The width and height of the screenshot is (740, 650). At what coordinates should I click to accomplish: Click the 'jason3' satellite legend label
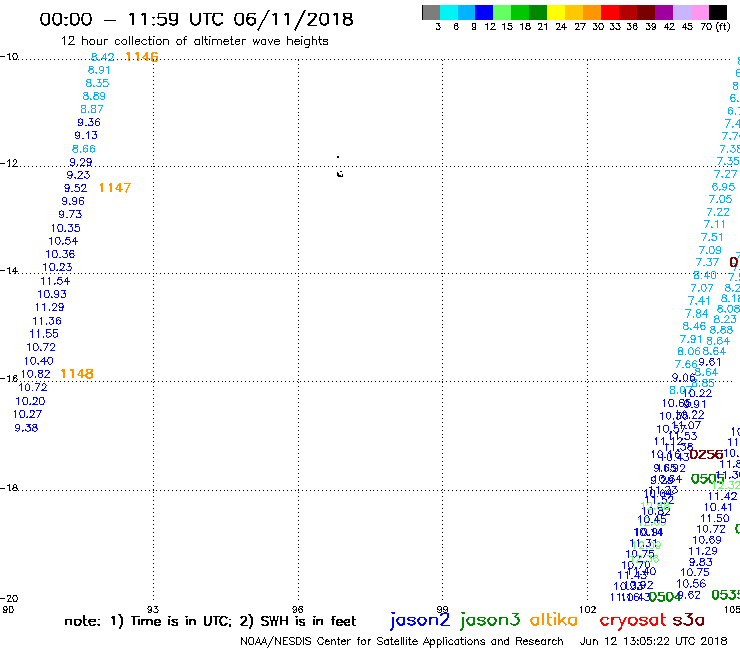490,620
